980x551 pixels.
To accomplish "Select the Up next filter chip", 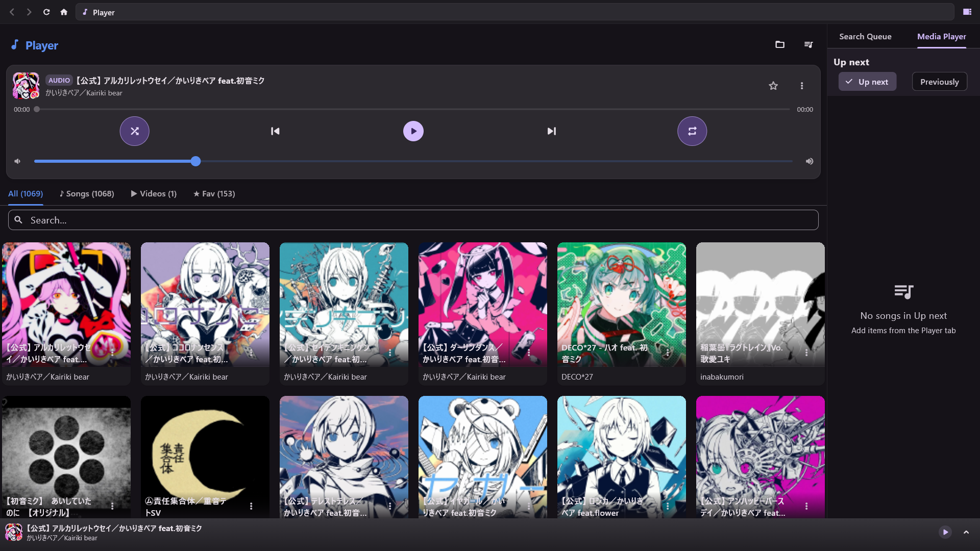I will click(x=867, y=82).
